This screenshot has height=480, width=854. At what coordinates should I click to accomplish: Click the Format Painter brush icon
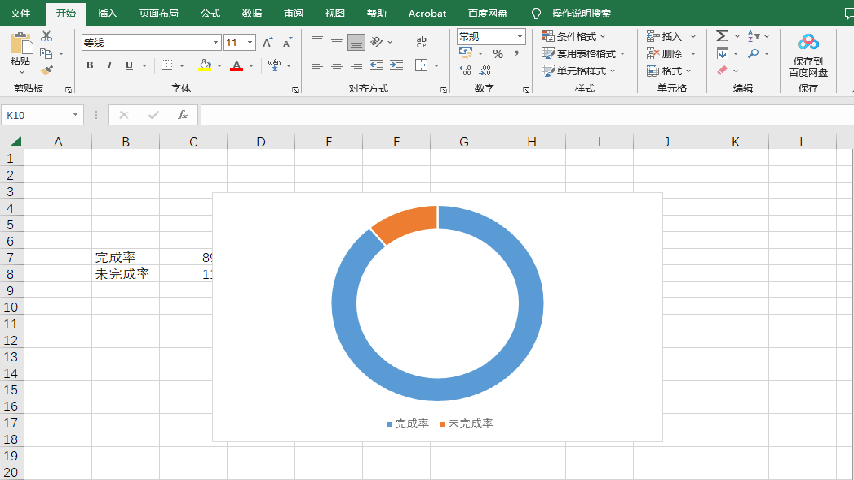pyautogui.click(x=47, y=70)
